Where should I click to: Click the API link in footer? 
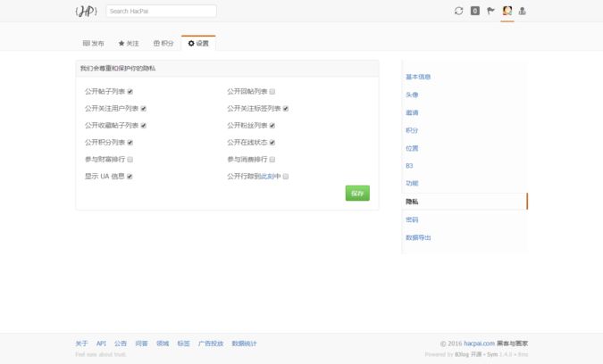tap(101, 343)
